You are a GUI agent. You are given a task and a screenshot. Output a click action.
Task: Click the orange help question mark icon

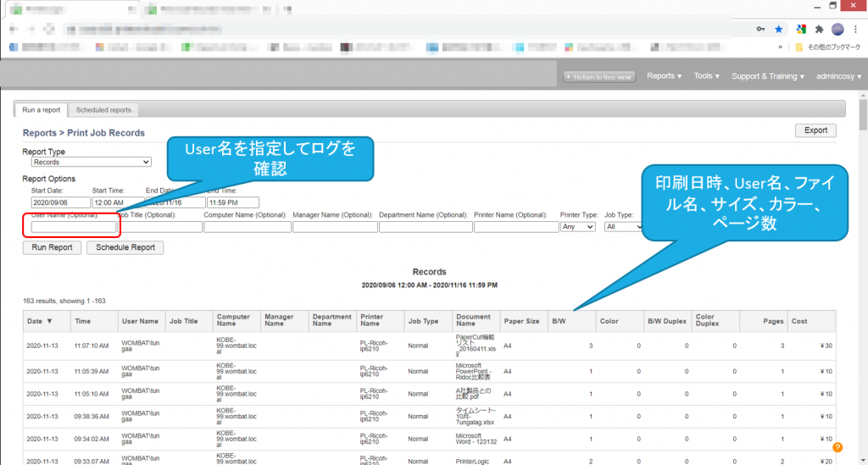coord(837,447)
